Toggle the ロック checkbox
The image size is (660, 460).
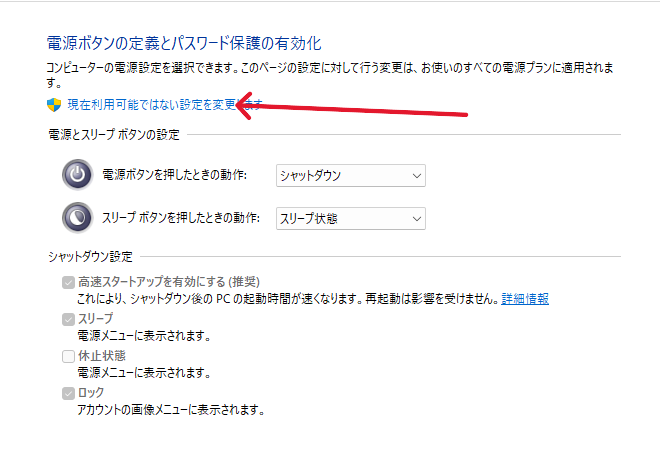[68, 393]
